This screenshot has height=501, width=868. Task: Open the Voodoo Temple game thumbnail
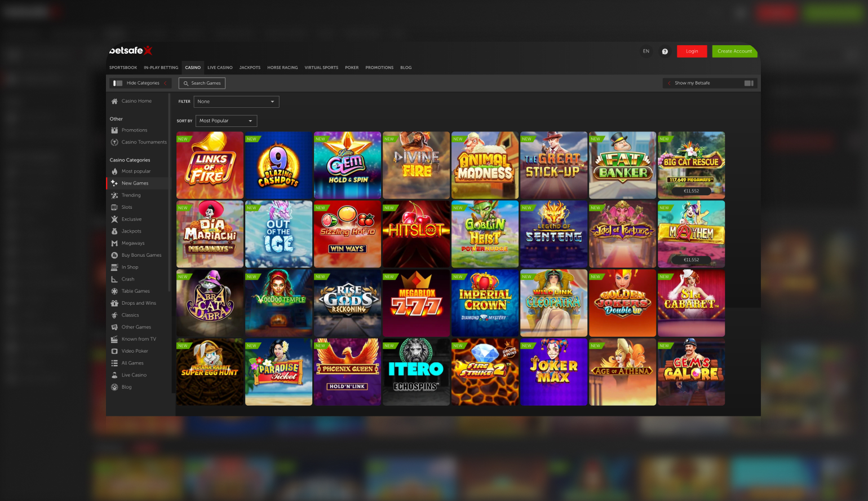click(278, 303)
